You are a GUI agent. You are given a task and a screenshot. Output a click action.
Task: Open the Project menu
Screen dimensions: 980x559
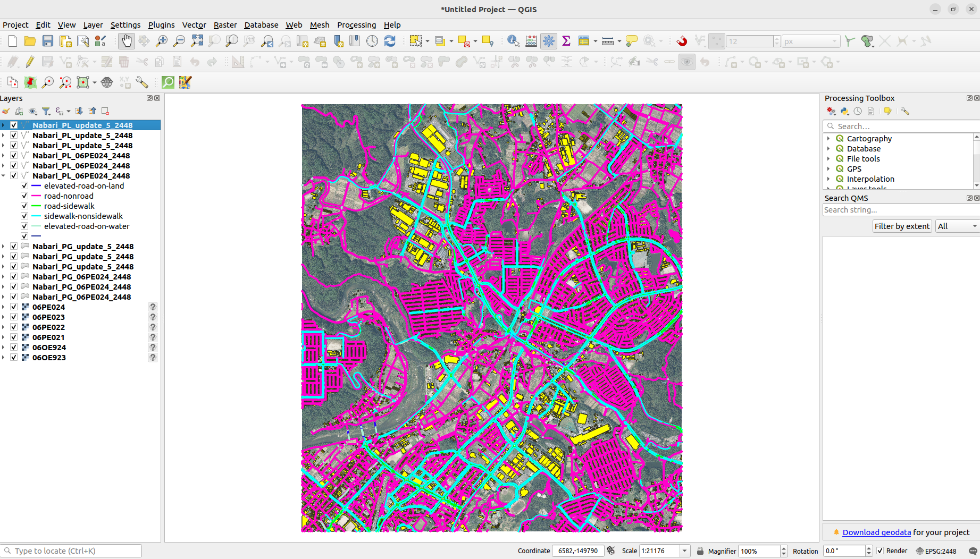tap(15, 25)
